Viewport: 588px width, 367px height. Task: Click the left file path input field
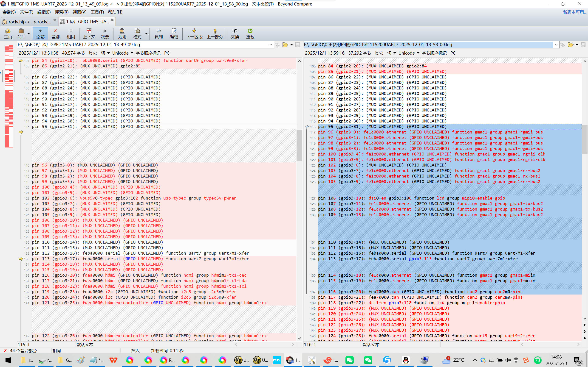point(143,45)
